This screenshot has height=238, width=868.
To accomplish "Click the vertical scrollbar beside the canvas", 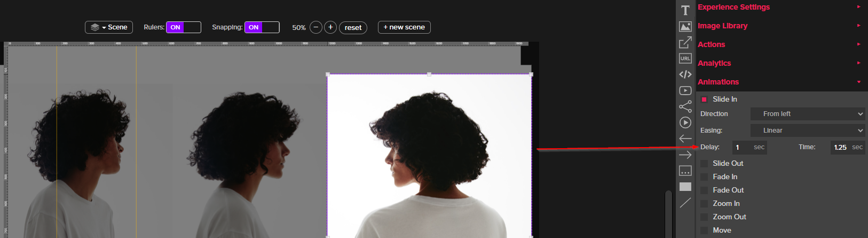I will coord(668,214).
